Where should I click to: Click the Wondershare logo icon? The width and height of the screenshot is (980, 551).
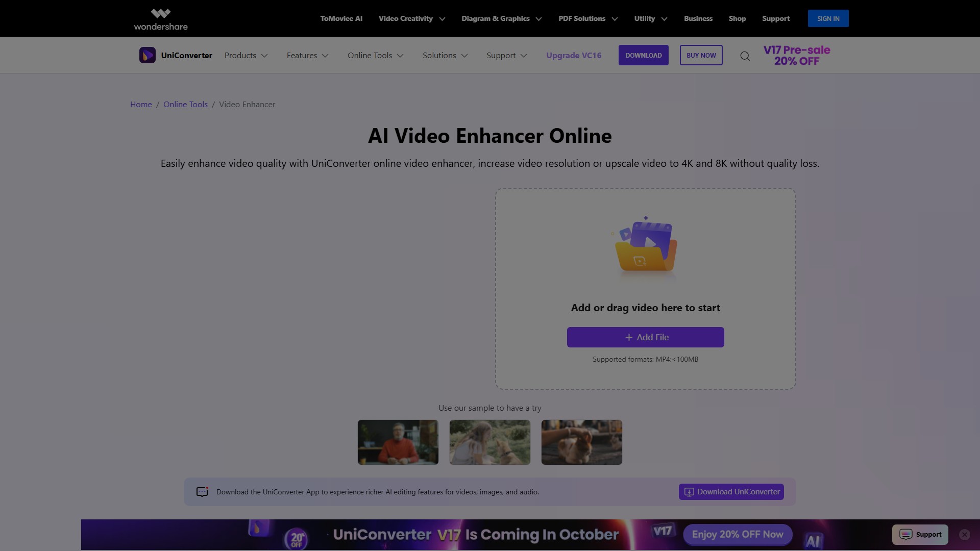coord(160,13)
